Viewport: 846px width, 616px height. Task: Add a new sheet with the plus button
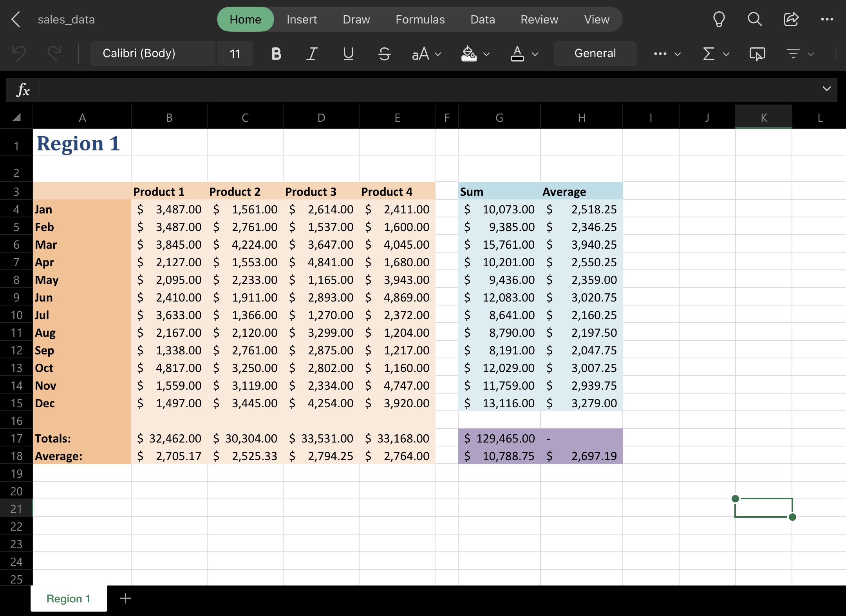point(125,598)
